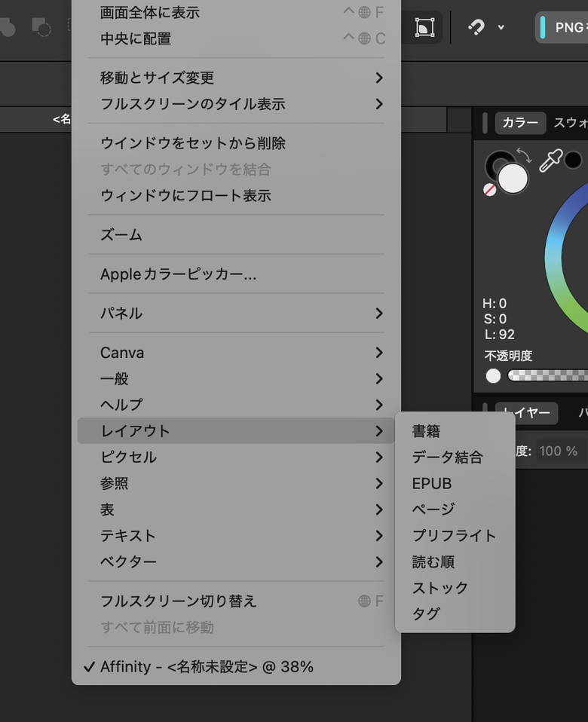Select ウィンドウにフロート表示
588x722 pixels.
coord(236,196)
